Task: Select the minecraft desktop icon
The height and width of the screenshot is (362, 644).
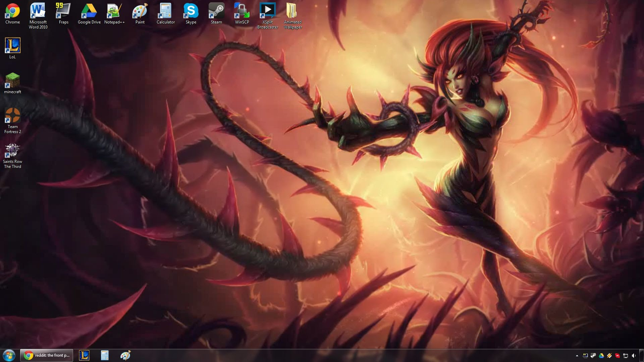Action: click(12, 81)
